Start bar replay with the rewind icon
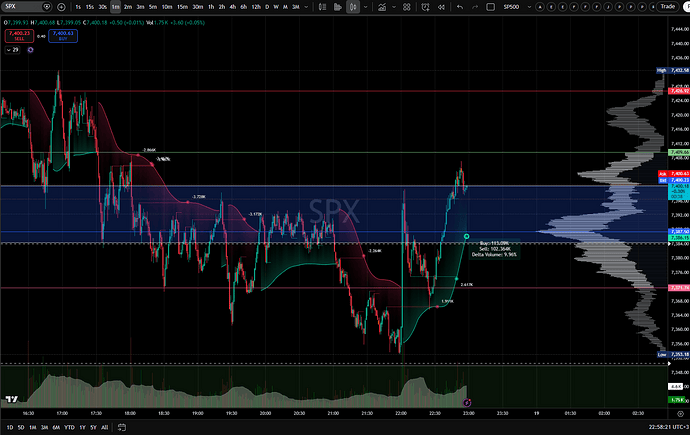Viewport: 690px width, 435px height. tap(441, 7)
